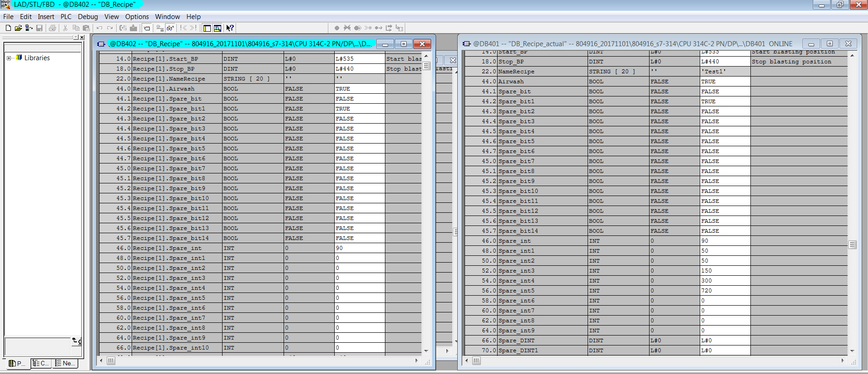This screenshot has width=868, height=374.
Task: Select the Libraries tree item
Action: (x=37, y=58)
